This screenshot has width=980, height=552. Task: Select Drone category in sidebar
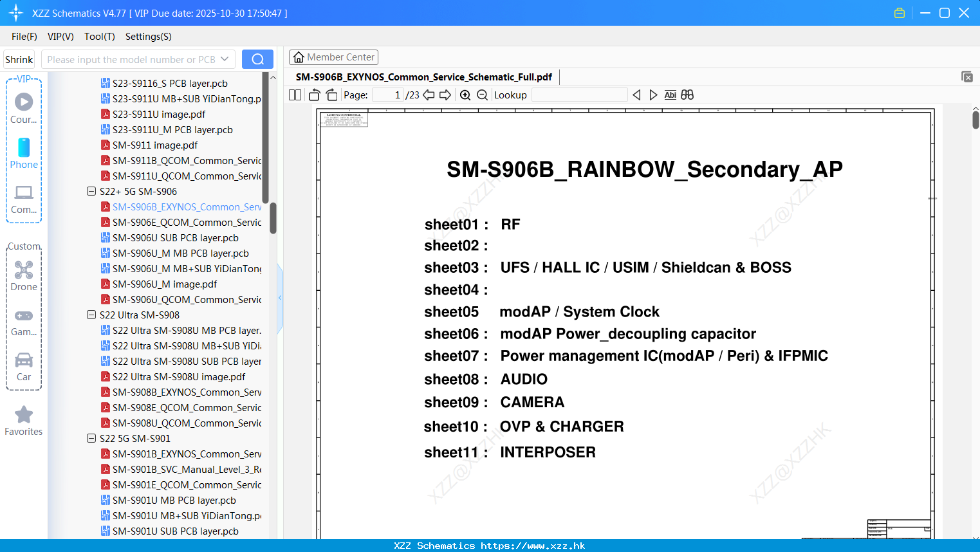pos(24,276)
